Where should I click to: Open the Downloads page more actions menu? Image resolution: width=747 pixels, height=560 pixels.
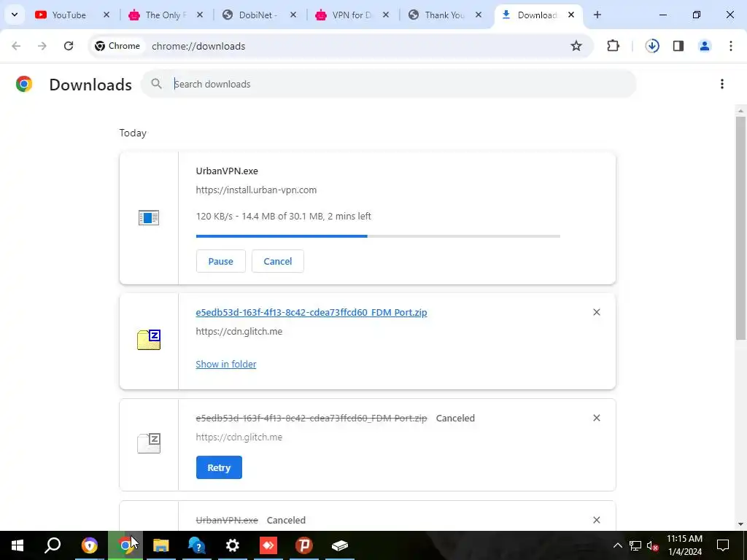tap(722, 84)
